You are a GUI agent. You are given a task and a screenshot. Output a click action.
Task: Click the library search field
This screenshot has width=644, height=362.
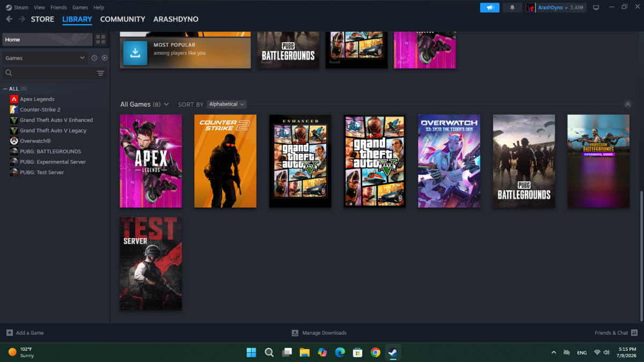48,73
